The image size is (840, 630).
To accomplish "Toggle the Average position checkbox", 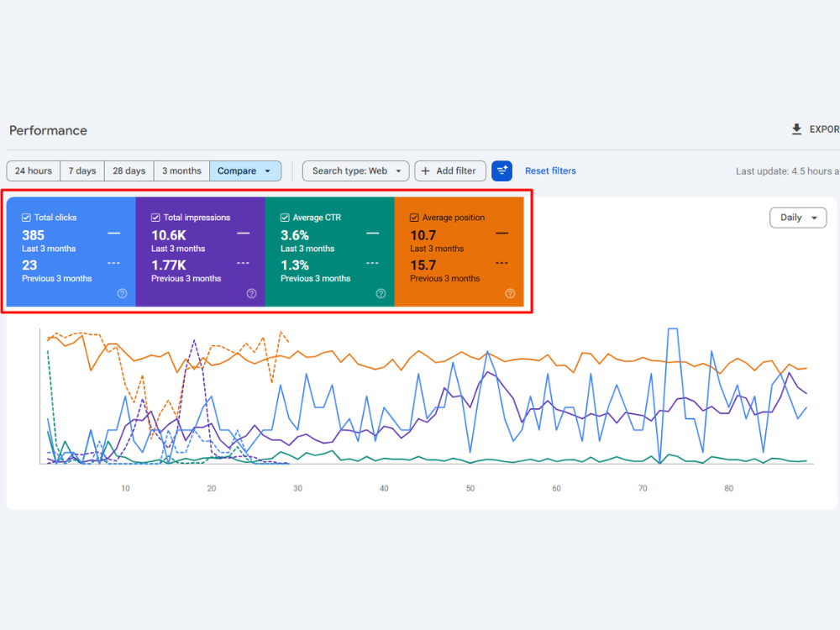I will (x=414, y=218).
